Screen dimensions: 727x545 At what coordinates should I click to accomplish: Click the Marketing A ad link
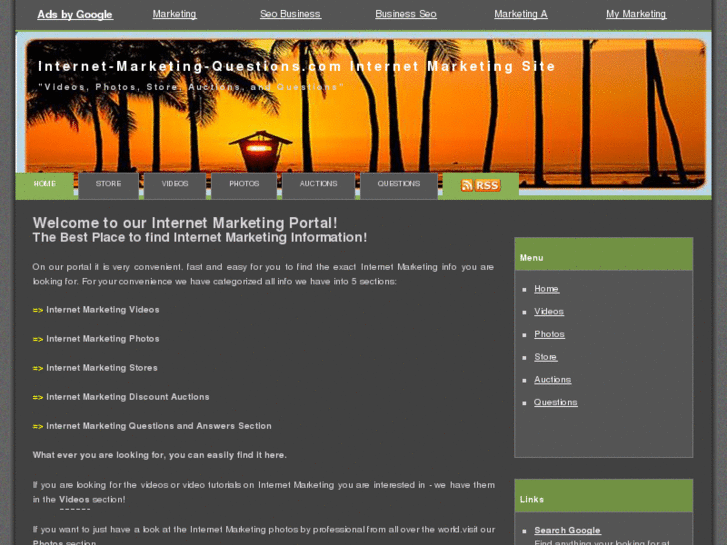(x=521, y=14)
